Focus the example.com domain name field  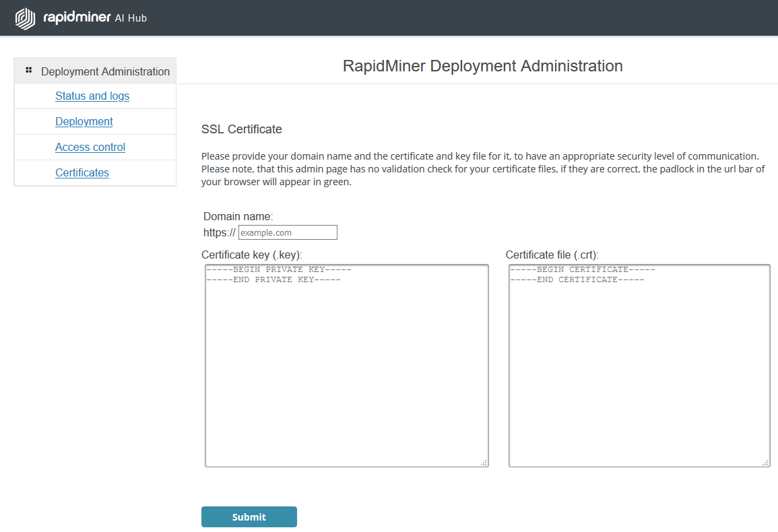tap(288, 232)
